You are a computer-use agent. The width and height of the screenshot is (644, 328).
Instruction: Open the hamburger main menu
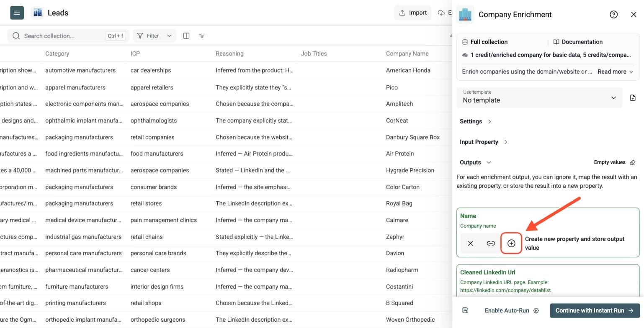point(17,13)
